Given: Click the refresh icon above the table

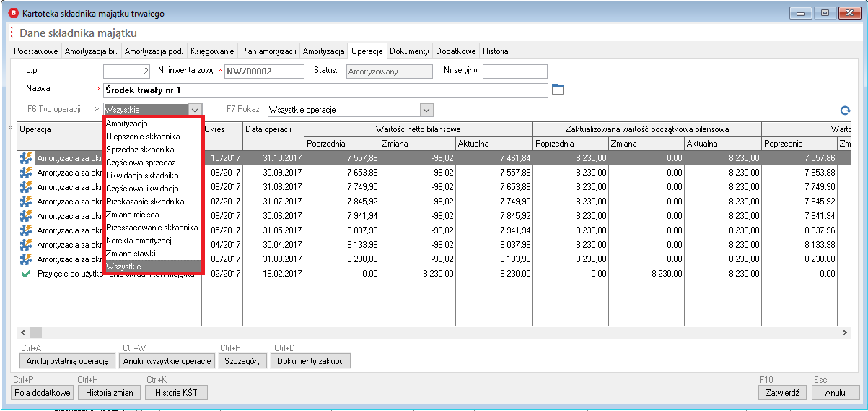Looking at the screenshot, I should 845,111.
